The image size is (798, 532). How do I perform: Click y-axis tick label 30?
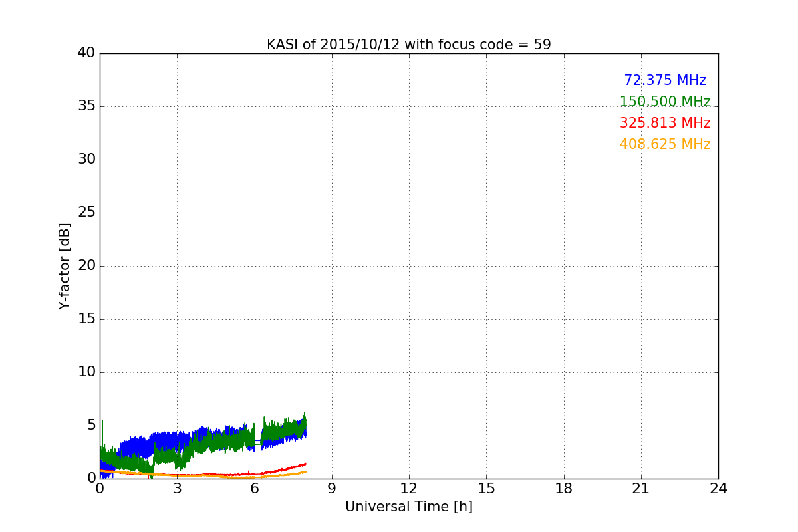pyautogui.click(x=86, y=160)
